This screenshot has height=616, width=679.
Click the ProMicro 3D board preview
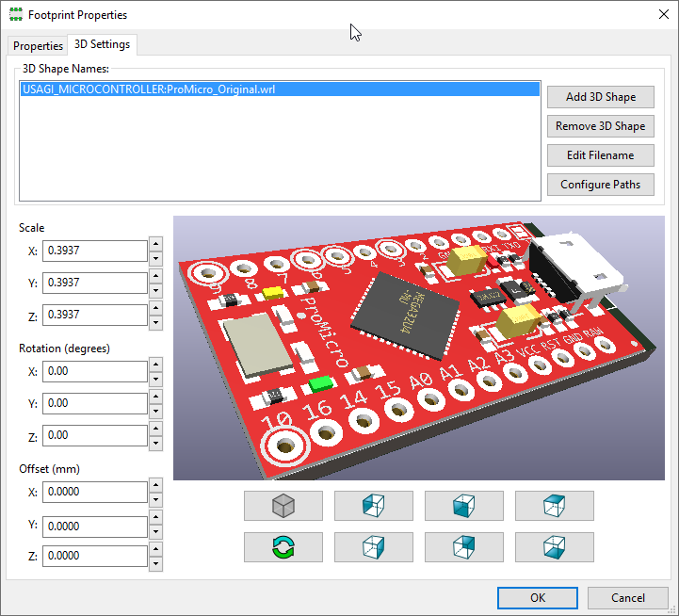click(x=419, y=348)
